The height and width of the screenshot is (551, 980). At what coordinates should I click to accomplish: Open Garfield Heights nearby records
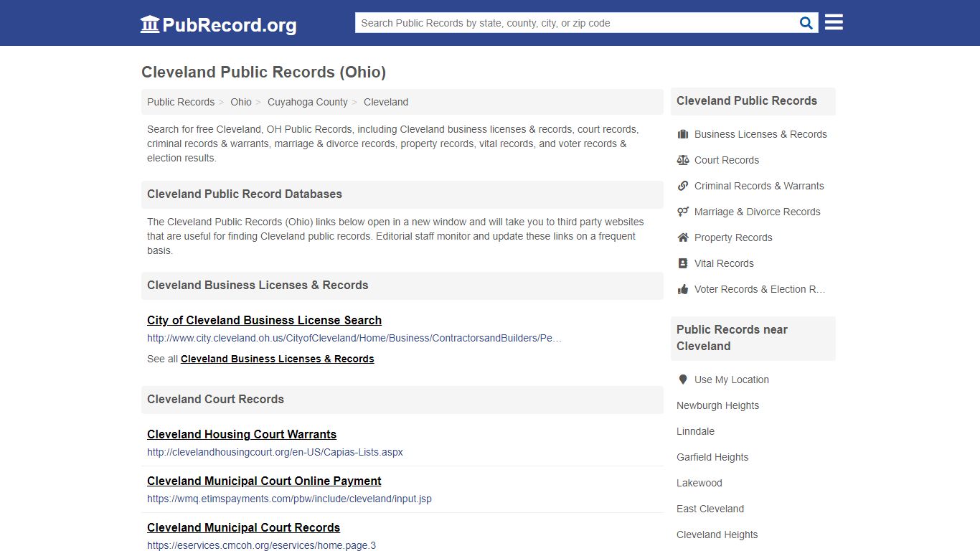tap(712, 457)
